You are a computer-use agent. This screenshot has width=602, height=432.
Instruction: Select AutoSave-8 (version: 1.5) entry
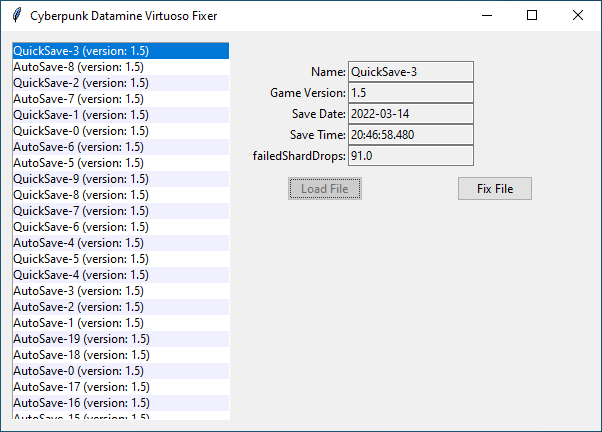121,67
